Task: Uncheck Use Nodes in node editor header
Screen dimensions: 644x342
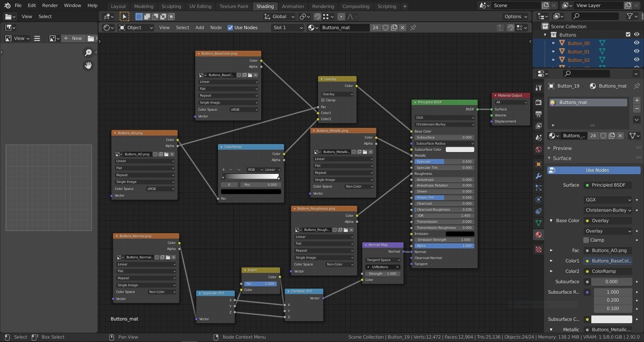Action: point(230,28)
